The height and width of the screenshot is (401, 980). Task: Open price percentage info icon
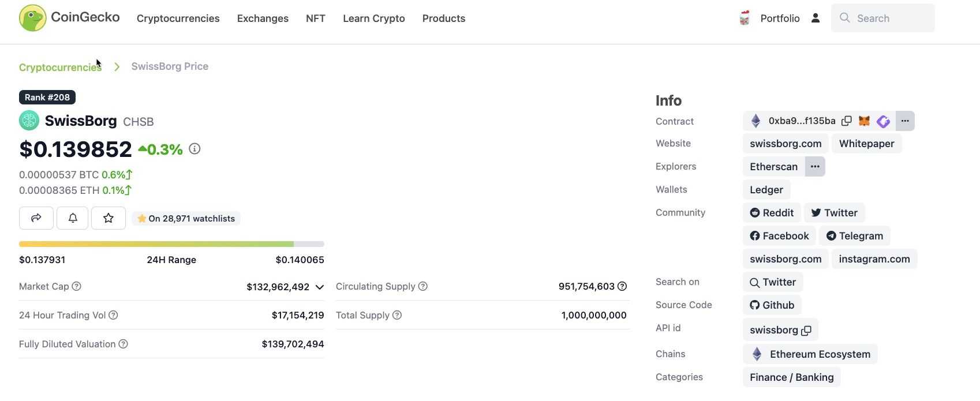[194, 149]
